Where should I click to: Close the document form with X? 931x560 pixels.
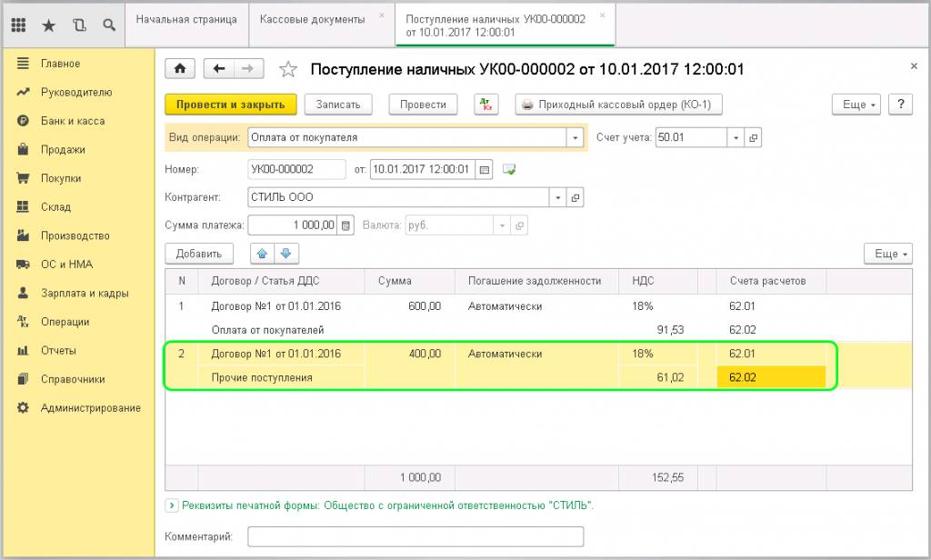coord(914,66)
